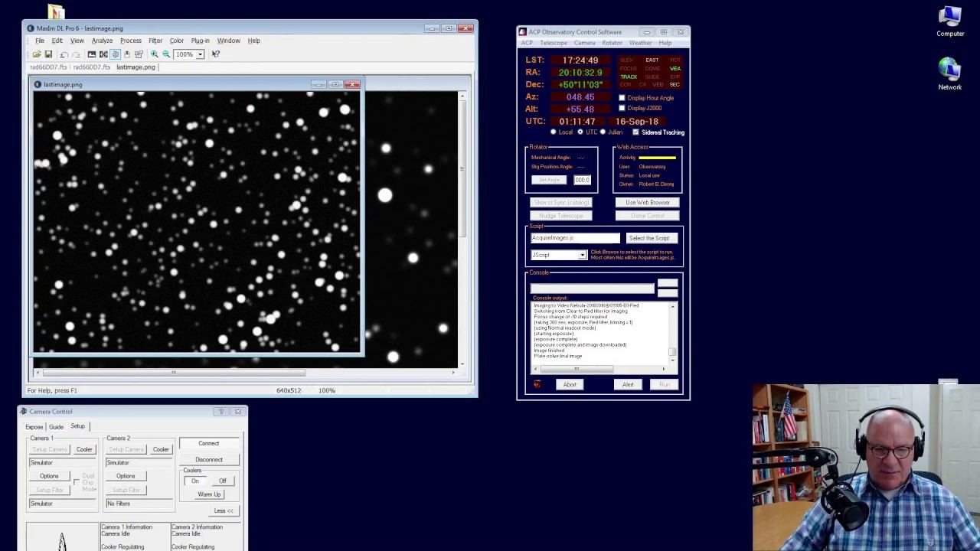Click Camera 1 Cooler button

(x=84, y=449)
